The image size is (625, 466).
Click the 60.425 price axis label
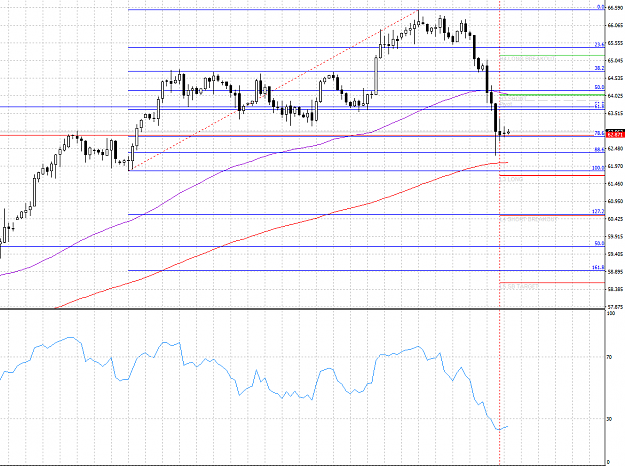point(615,219)
